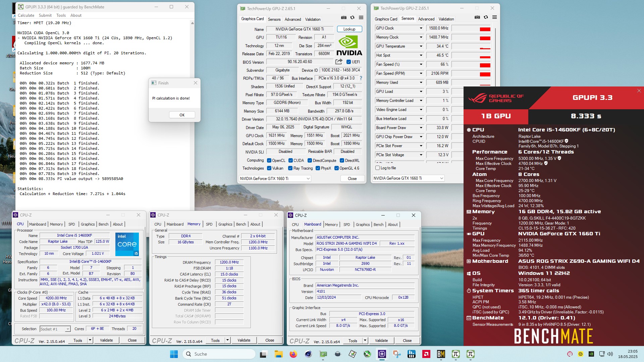
Task: Click the refresh icon in GPU-Z Graphics Card window
Action: click(x=352, y=17)
